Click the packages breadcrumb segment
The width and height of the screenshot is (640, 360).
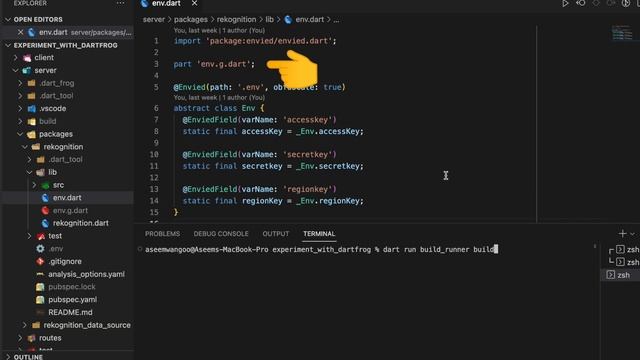[x=191, y=19]
